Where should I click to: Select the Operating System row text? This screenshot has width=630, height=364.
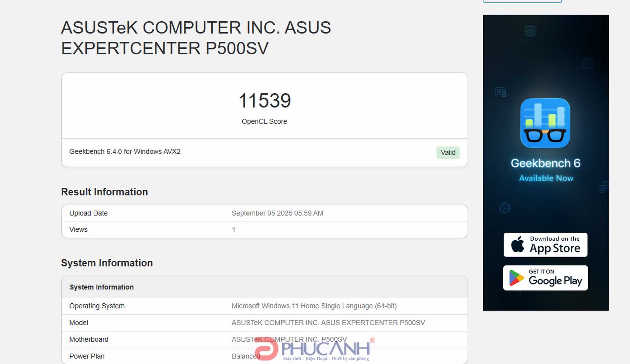97,306
